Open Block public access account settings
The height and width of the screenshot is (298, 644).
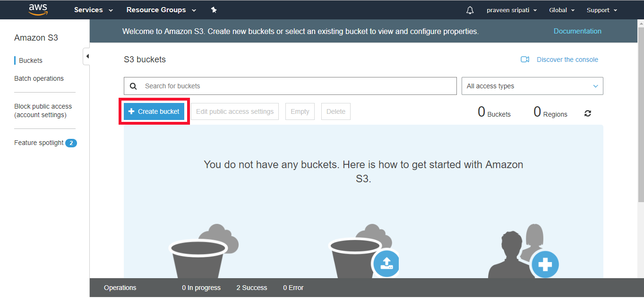[x=43, y=111]
